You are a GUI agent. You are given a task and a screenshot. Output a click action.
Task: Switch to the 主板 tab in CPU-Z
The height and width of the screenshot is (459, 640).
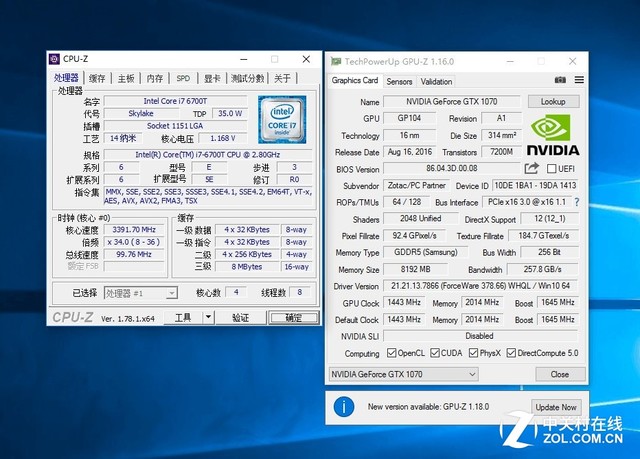[x=126, y=78]
